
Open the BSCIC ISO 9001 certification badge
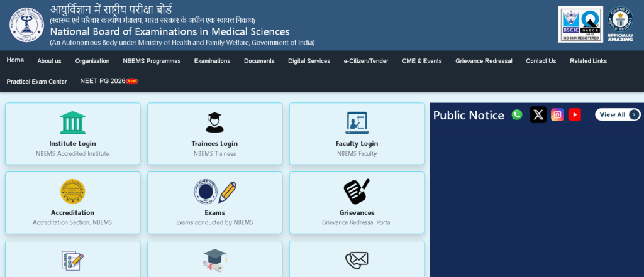click(x=580, y=24)
